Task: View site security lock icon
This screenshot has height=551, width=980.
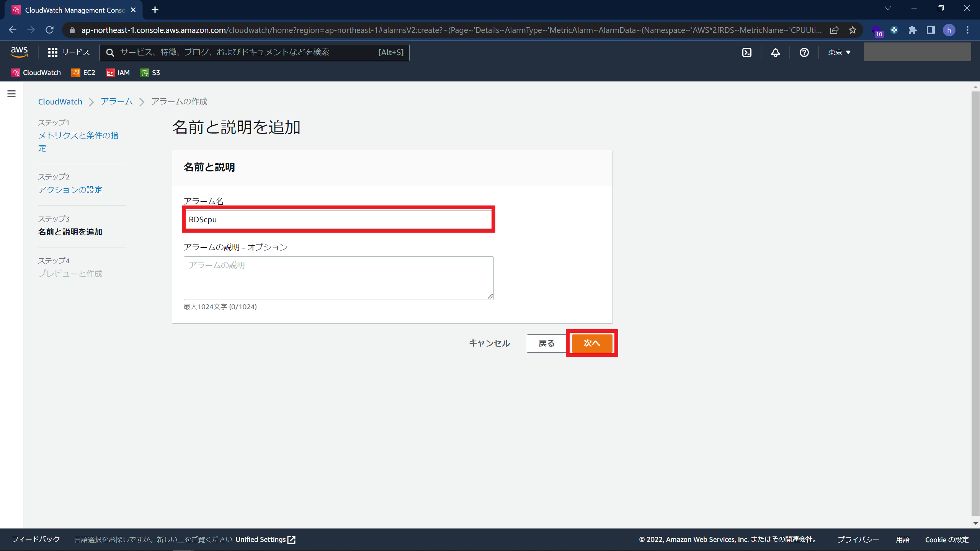Action: pyautogui.click(x=72, y=30)
